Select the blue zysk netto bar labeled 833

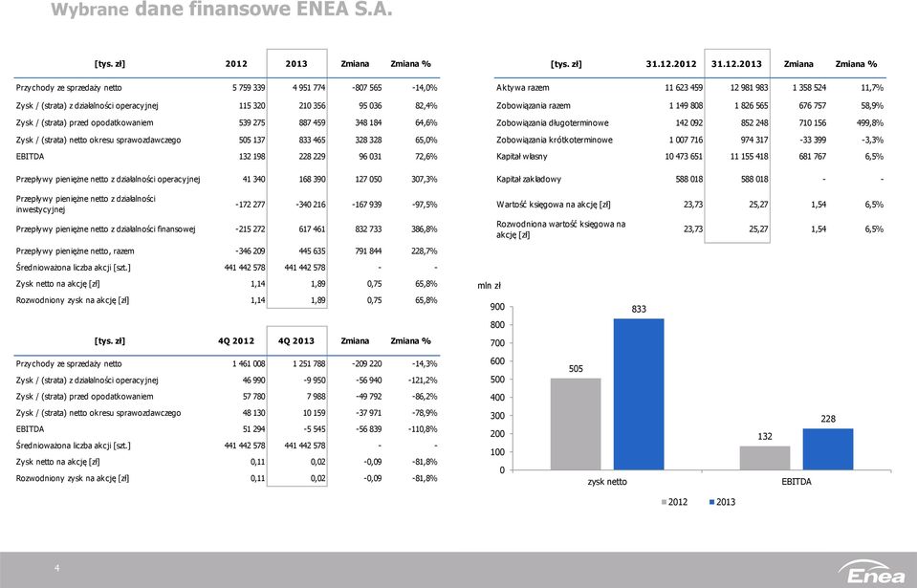pyautogui.click(x=639, y=394)
